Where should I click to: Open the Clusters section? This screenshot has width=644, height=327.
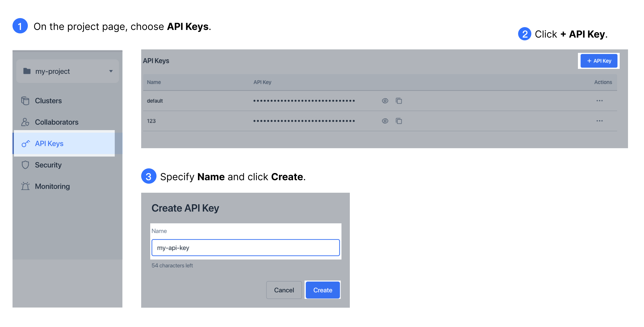tap(48, 101)
